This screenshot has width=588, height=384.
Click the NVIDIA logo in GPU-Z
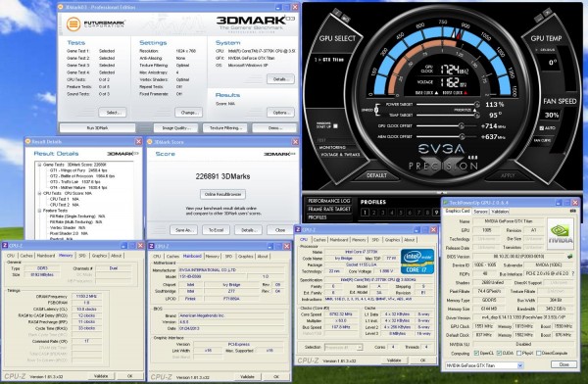click(561, 233)
